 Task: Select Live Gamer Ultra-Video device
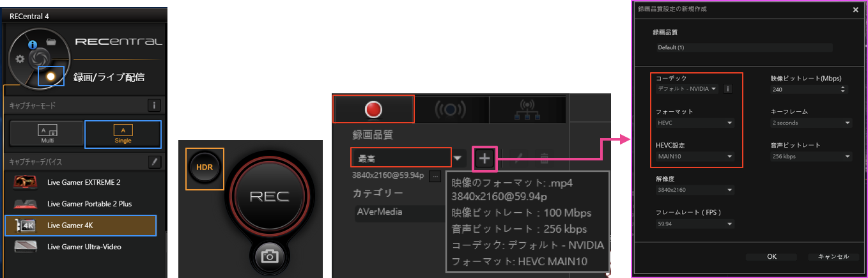click(84, 247)
